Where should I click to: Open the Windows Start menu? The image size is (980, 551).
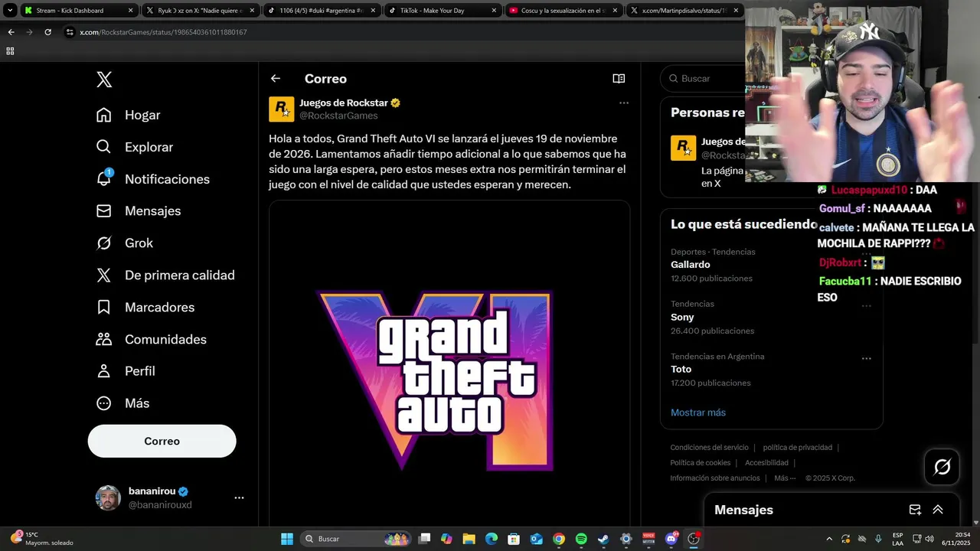point(287,539)
